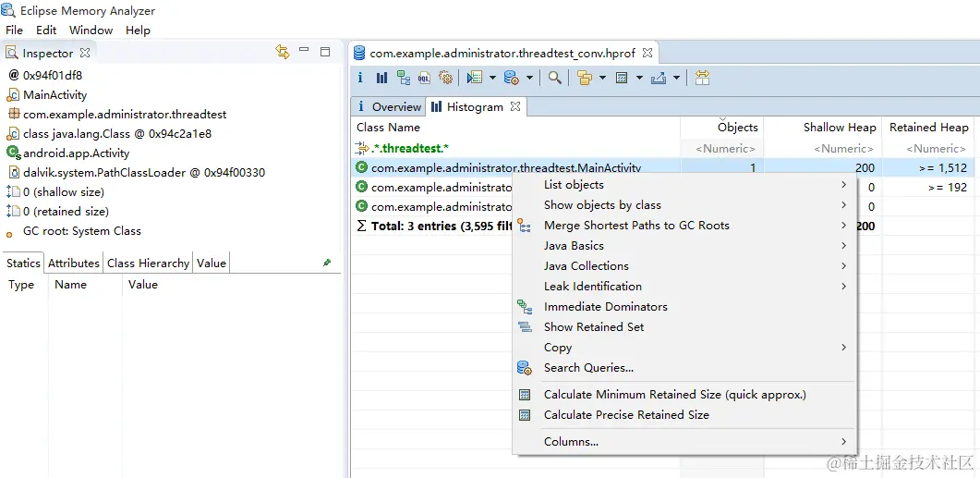Switch to the Attributes tab
The image size is (980, 478).
point(73,263)
